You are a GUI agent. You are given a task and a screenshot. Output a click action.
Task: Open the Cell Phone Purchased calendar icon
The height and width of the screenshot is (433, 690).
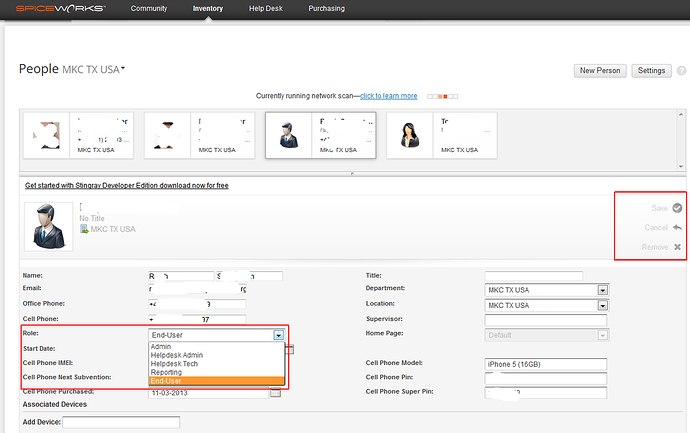click(275, 393)
